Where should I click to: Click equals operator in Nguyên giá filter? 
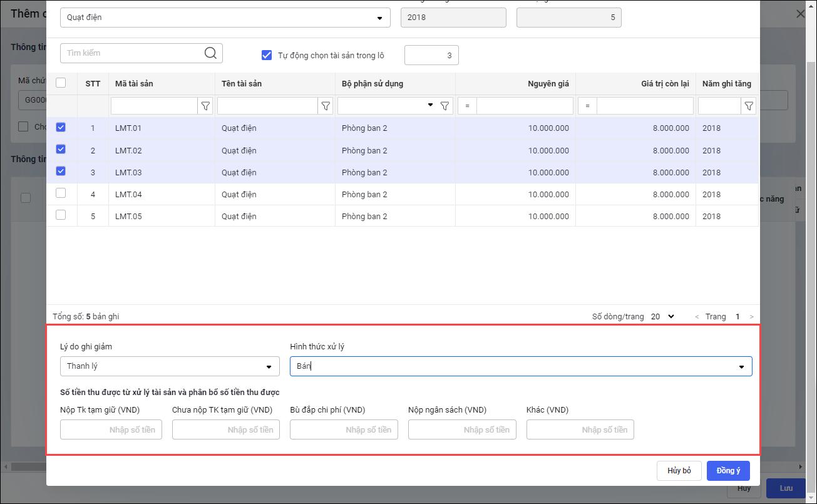467,106
